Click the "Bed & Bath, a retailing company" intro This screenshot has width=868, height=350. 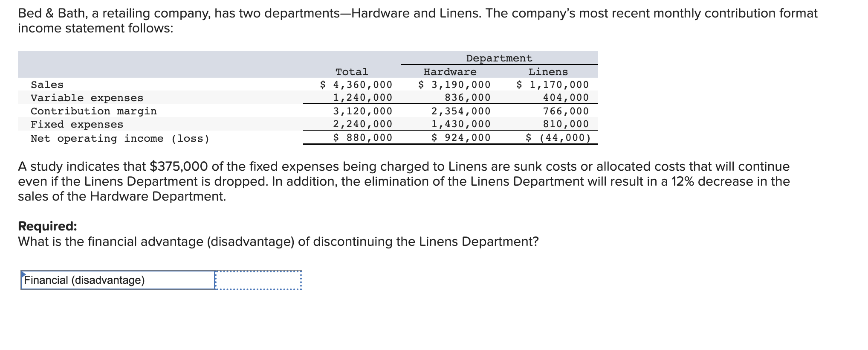(x=418, y=20)
